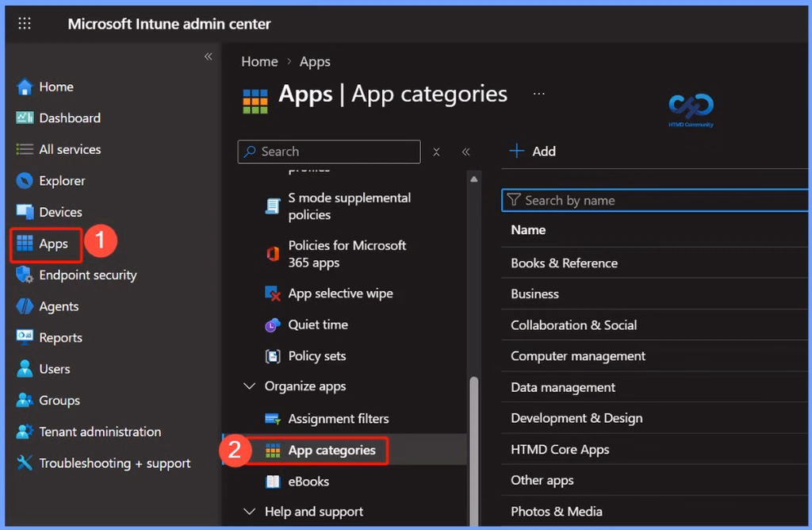Click the plus icon next to Add
The width and height of the screenshot is (812, 530).
point(516,151)
